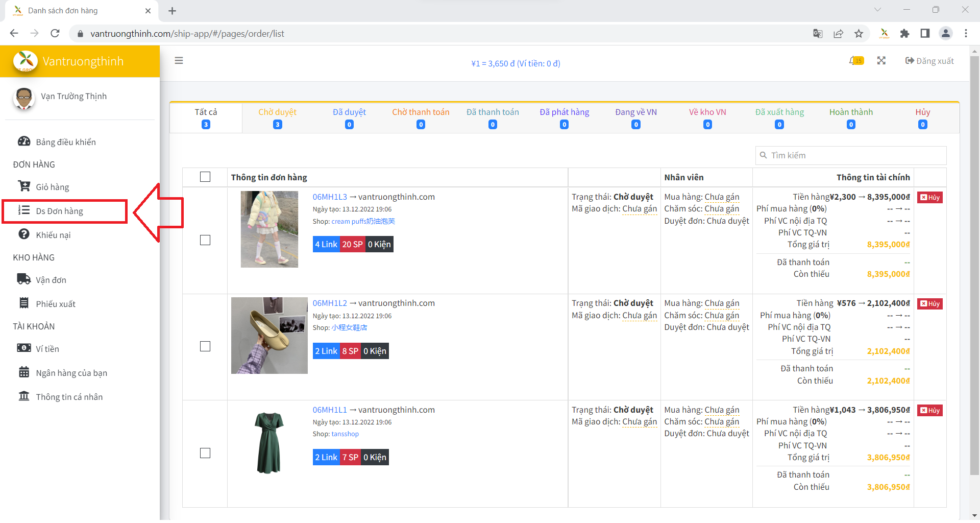Go back to the previous page
The height and width of the screenshot is (523, 980).
(14, 34)
